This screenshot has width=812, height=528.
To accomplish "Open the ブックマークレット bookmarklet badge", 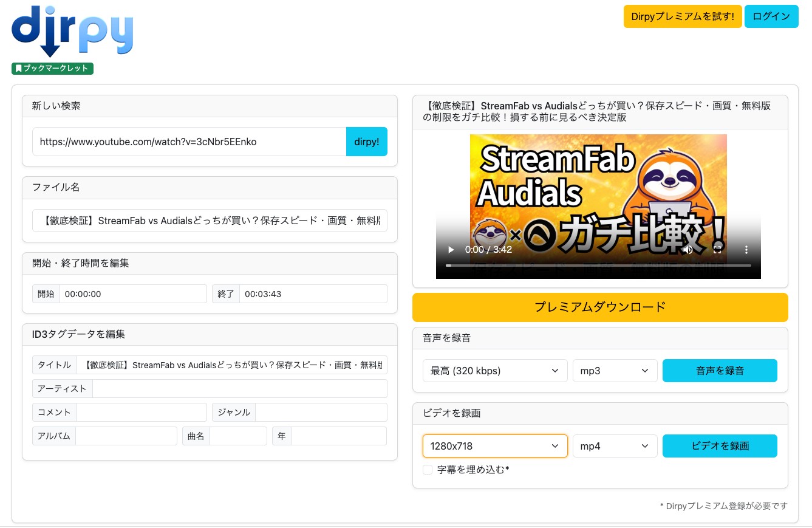I will pos(52,68).
